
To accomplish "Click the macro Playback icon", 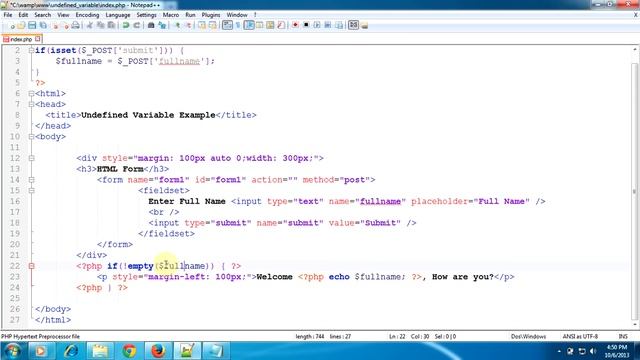I will (317, 25).
